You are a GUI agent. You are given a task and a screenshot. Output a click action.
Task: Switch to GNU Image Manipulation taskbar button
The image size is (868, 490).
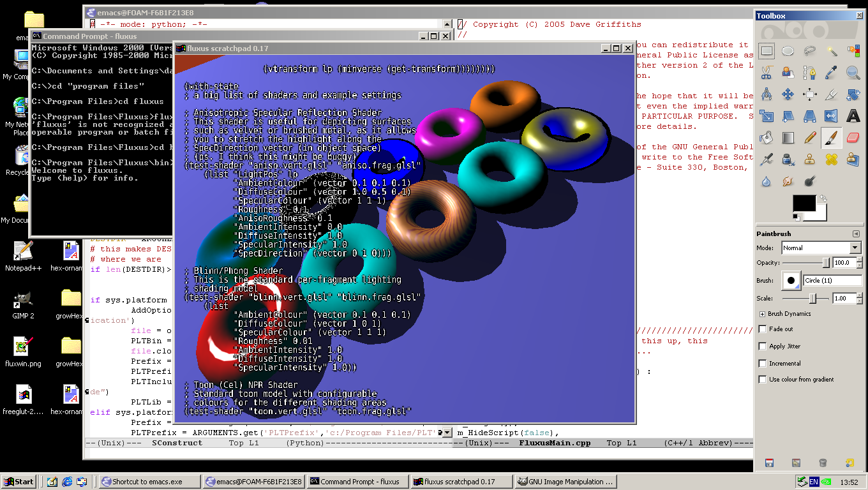tap(567, 482)
